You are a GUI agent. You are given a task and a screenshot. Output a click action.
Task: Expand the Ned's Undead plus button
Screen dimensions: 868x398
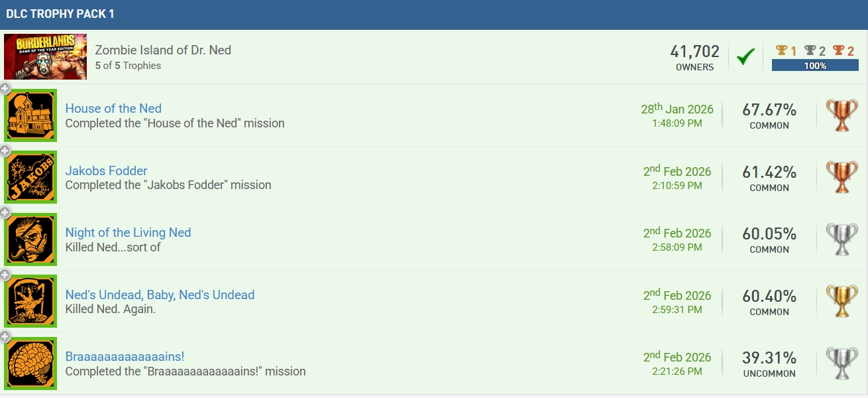pos(5,275)
